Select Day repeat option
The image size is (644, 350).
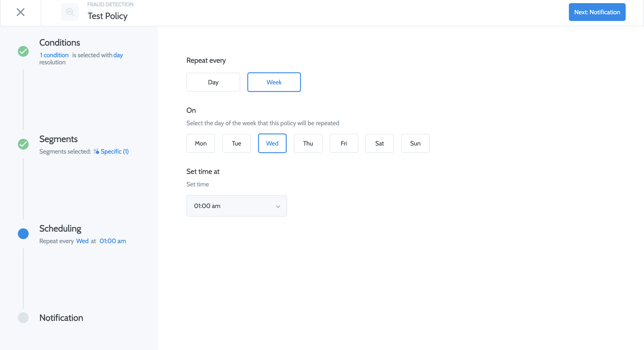click(x=213, y=82)
